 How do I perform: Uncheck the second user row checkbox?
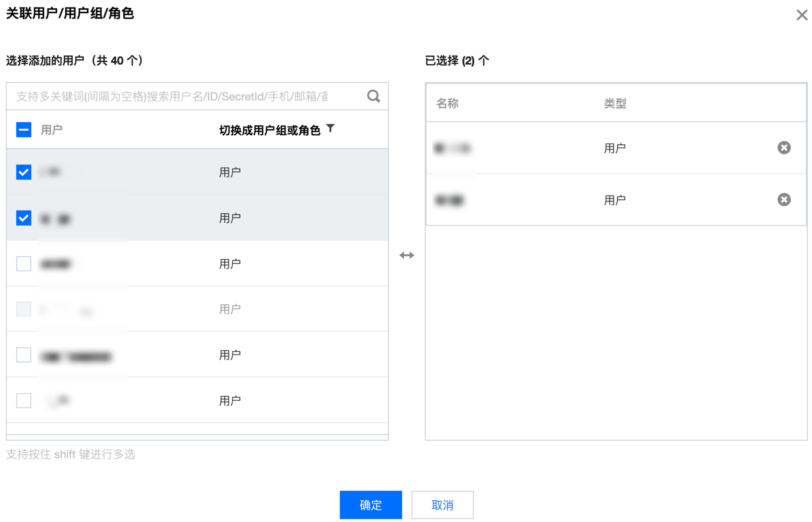tap(24, 218)
